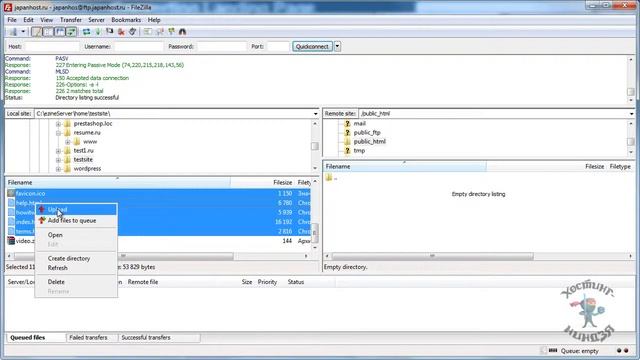Viewport: 640px width, 360px height.
Task: Open the Site Manager dropdown arrow
Action: [23, 32]
